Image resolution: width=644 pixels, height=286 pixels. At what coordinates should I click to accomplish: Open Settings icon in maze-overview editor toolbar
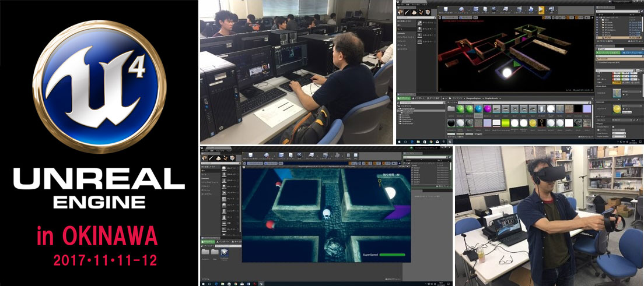(x=494, y=9)
